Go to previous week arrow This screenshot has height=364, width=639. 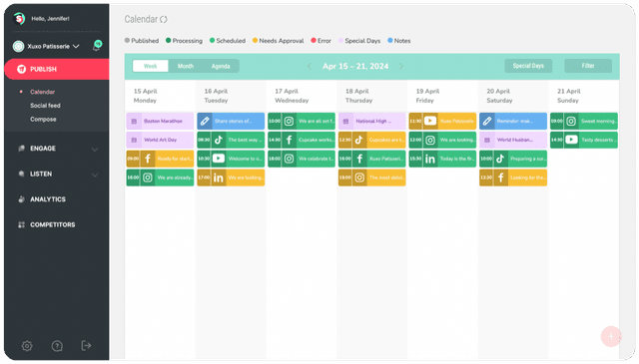(x=310, y=67)
